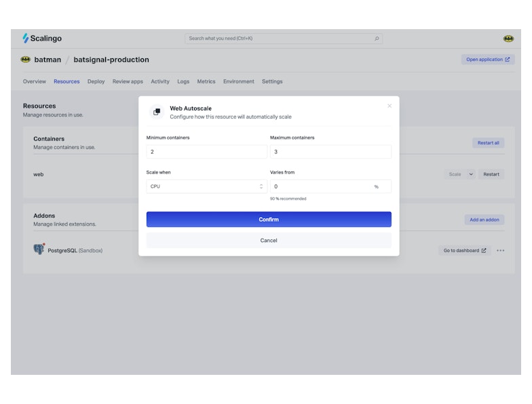
Task: Click the search magnifier icon
Action: [x=377, y=39]
